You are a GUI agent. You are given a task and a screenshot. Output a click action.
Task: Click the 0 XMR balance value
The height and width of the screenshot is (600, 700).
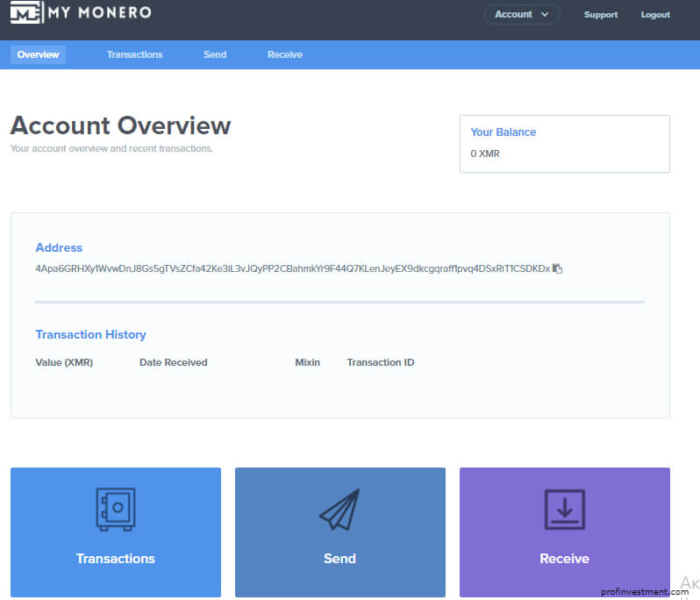485,154
